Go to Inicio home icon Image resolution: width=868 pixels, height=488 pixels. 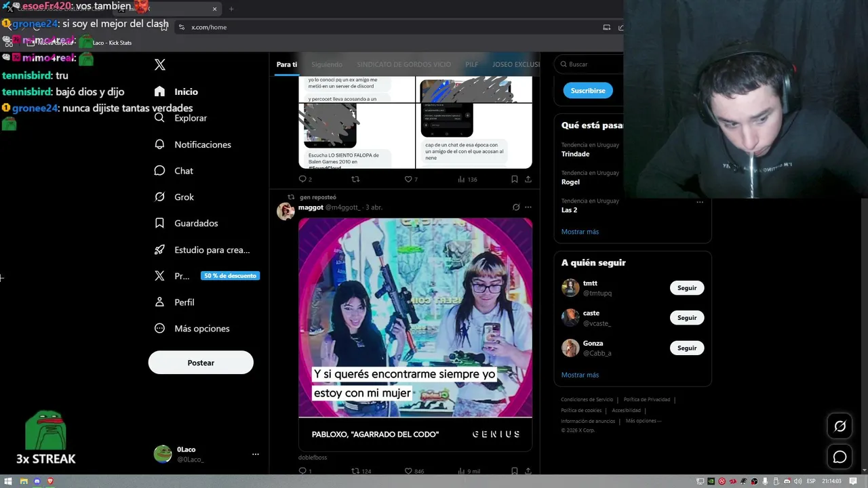click(x=159, y=91)
